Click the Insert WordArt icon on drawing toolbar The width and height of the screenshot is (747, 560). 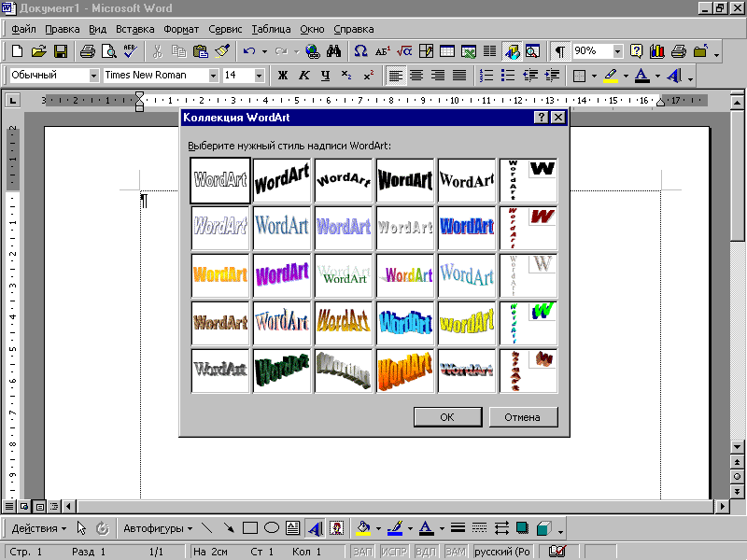click(315, 528)
